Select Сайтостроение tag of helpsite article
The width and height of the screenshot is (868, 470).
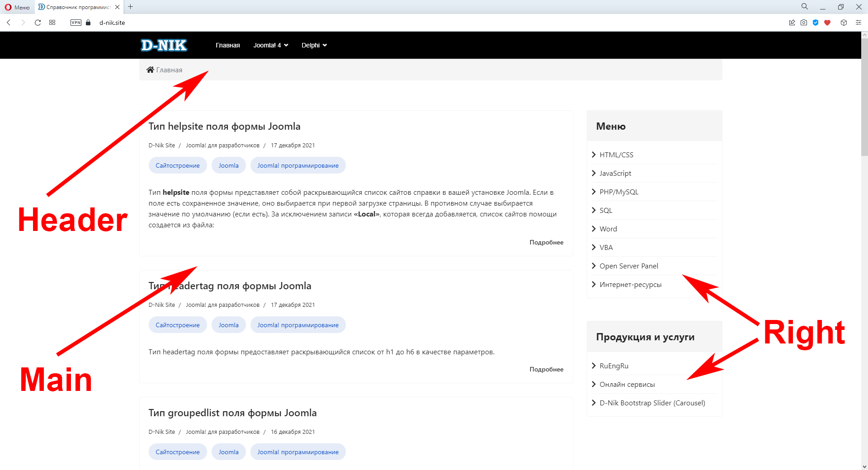click(178, 165)
